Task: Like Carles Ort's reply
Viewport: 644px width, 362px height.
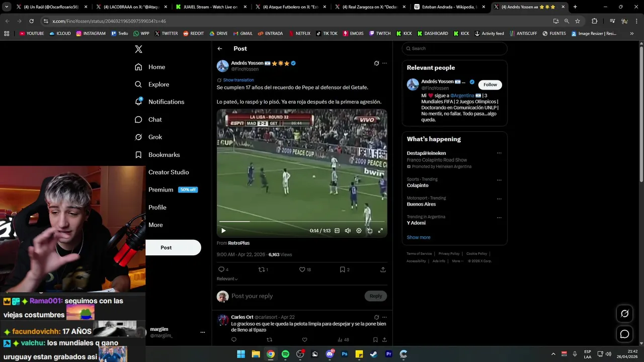Action: (304, 340)
